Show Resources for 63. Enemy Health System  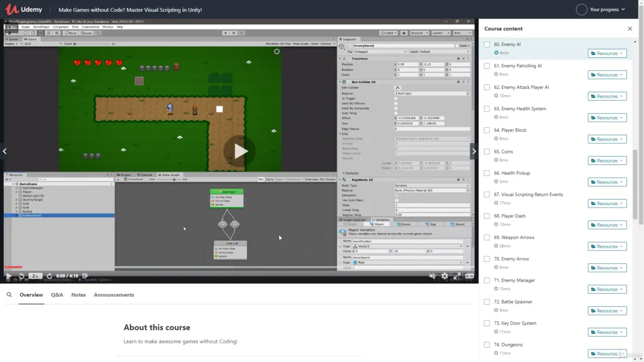point(607,118)
